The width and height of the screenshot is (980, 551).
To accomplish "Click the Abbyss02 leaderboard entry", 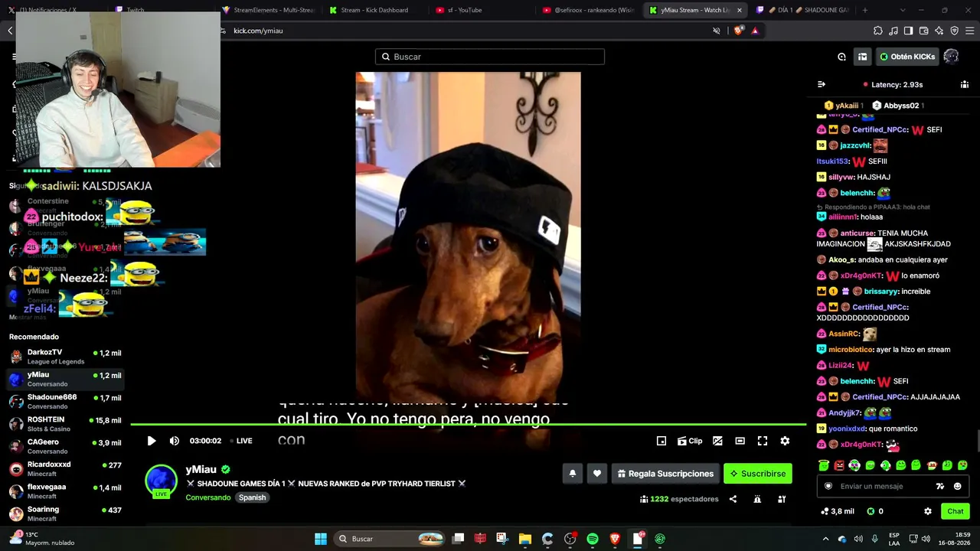I will (x=898, y=106).
